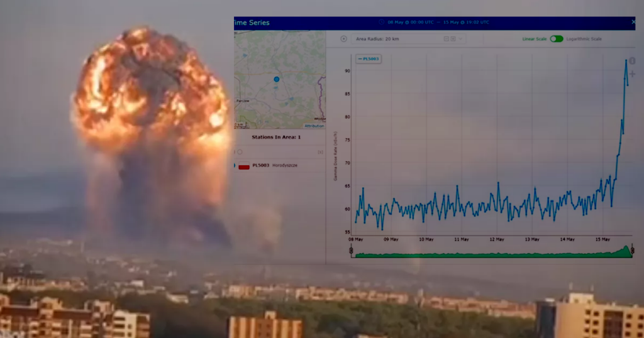
Task: Click the clock icon in the title bar
Action: pyautogui.click(x=382, y=22)
